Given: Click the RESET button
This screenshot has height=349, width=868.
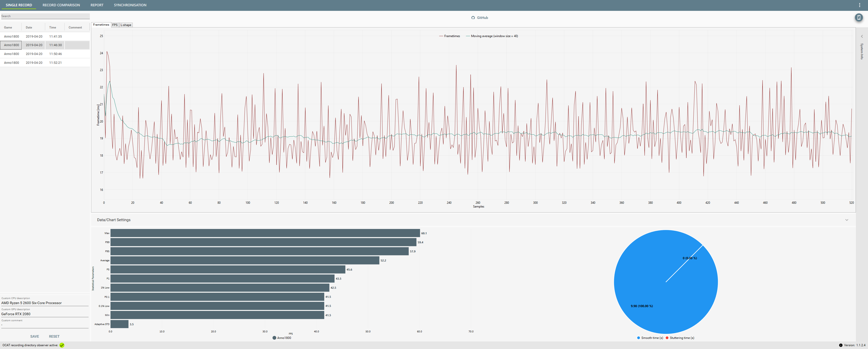Looking at the screenshot, I should pyautogui.click(x=54, y=337).
